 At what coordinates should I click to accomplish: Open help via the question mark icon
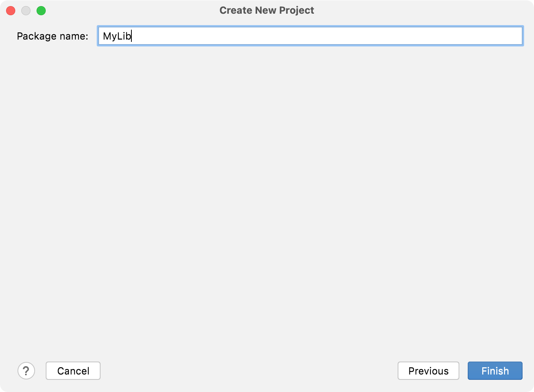(x=26, y=371)
